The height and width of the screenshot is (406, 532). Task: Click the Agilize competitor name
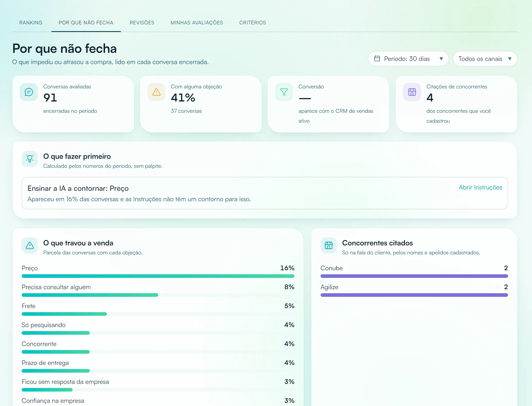pyautogui.click(x=329, y=287)
